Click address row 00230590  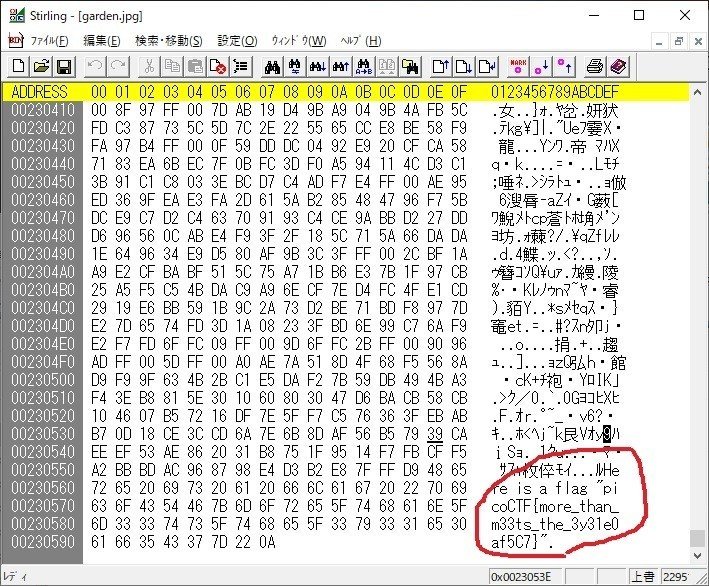pyautogui.click(x=43, y=542)
